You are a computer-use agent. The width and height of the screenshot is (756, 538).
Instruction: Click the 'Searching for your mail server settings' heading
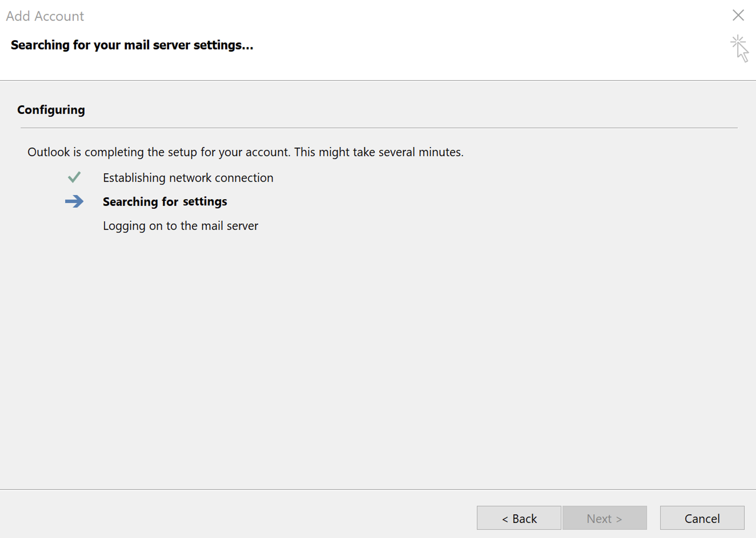[132, 45]
